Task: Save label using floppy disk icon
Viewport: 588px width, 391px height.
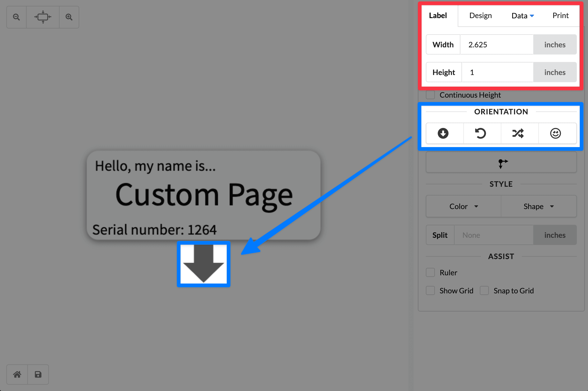Action: pyautogui.click(x=38, y=375)
